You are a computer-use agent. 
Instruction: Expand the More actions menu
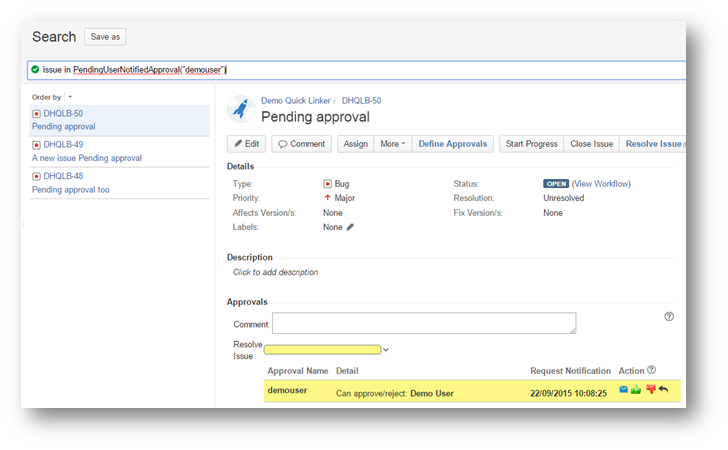coord(393,144)
